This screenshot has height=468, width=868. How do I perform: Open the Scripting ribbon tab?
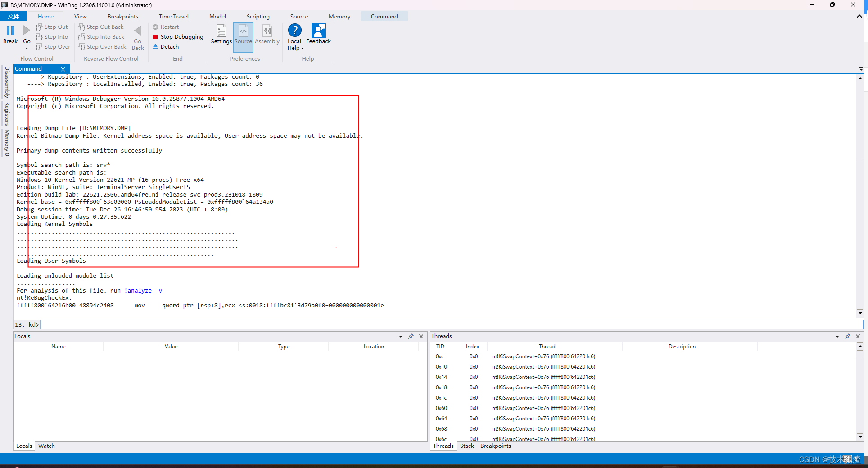pos(258,17)
